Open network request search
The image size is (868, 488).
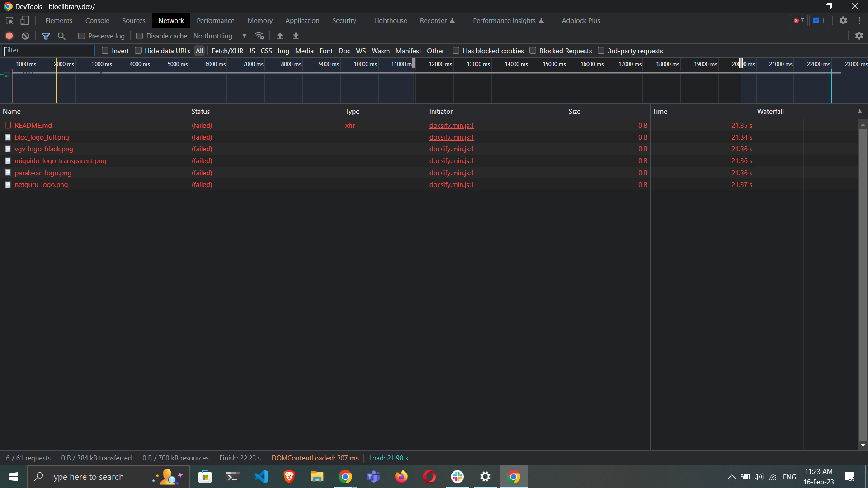pos(61,36)
